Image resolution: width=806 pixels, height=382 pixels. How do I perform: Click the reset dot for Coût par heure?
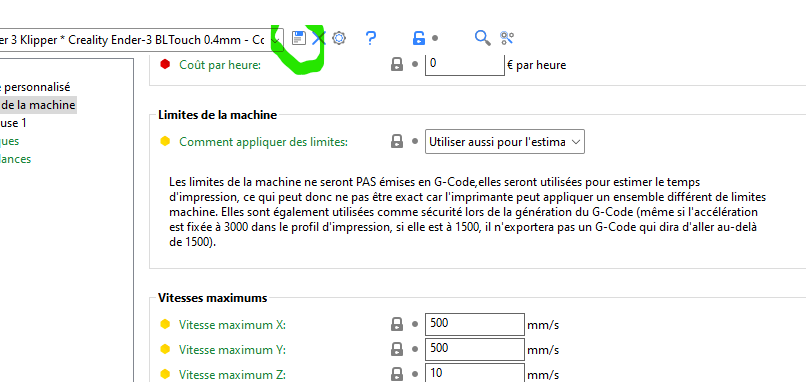click(415, 65)
